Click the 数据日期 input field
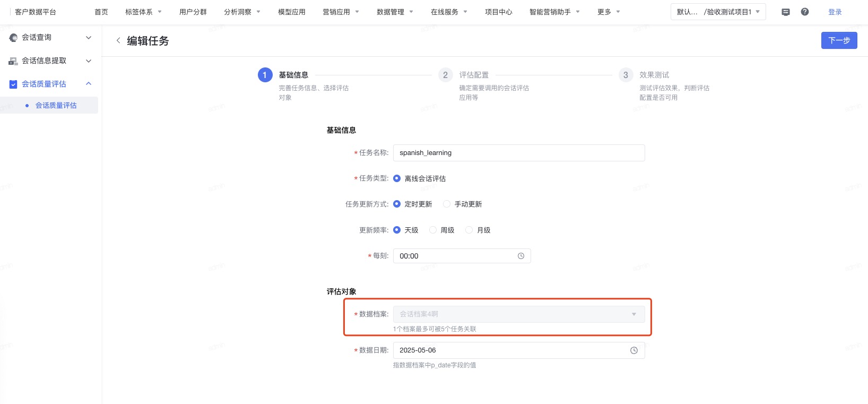Viewport: 868px width, 404px height. (519, 350)
